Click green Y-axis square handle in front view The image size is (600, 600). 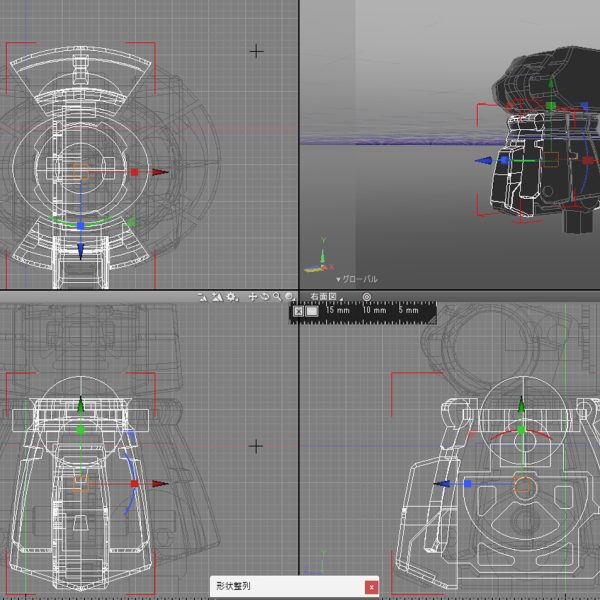80,430
